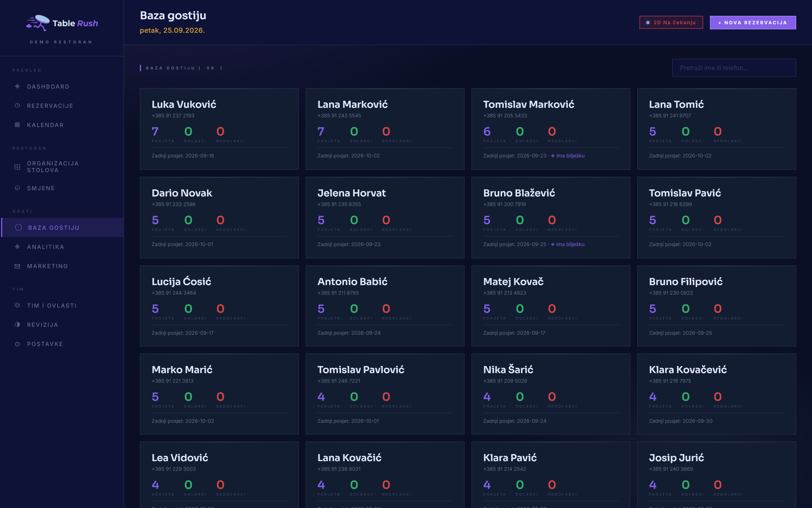Click Lucija Ćosić guest name

(181, 282)
